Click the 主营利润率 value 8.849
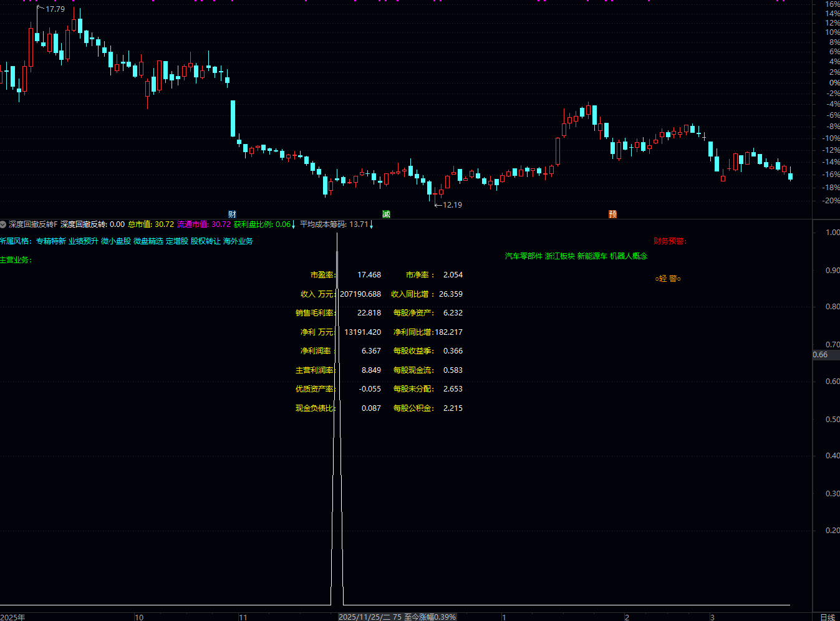The width and height of the screenshot is (840, 621). click(x=371, y=370)
